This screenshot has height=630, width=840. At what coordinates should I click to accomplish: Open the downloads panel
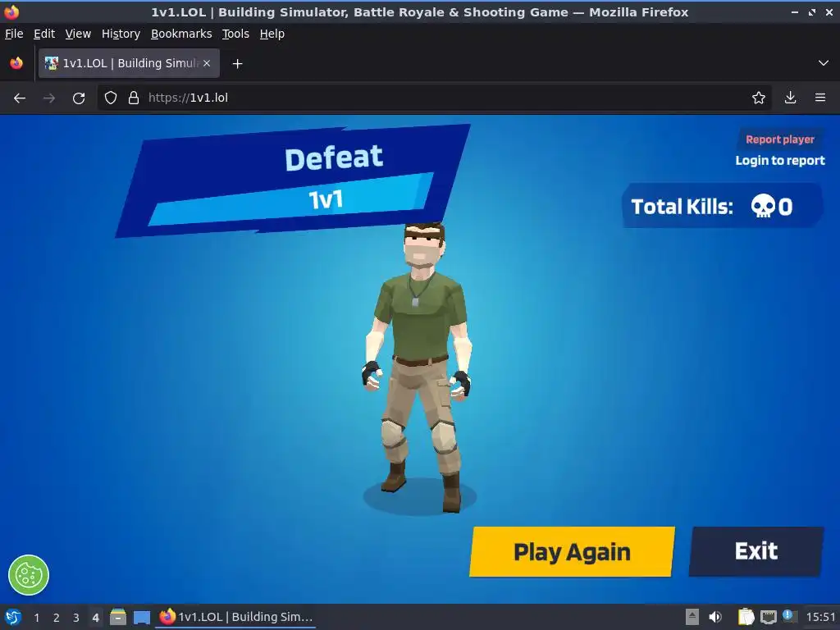tap(790, 98)
